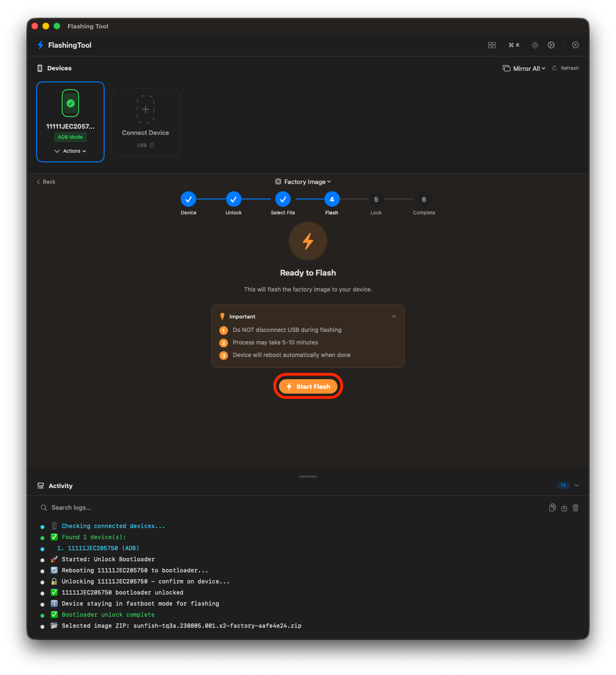Refresh the devices list

pyautogui.click(x=565, y=68)
